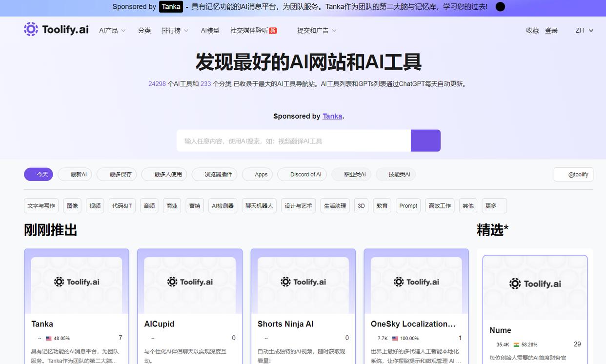Click the AICupid card title
Viewport: 606px width, 364px height.
point(159,324)
